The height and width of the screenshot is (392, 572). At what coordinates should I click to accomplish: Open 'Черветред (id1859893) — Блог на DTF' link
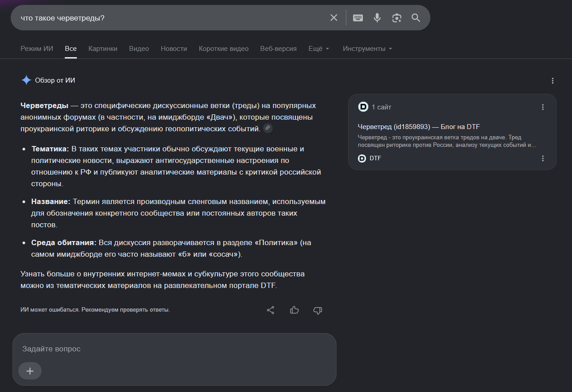coord(419,127)
